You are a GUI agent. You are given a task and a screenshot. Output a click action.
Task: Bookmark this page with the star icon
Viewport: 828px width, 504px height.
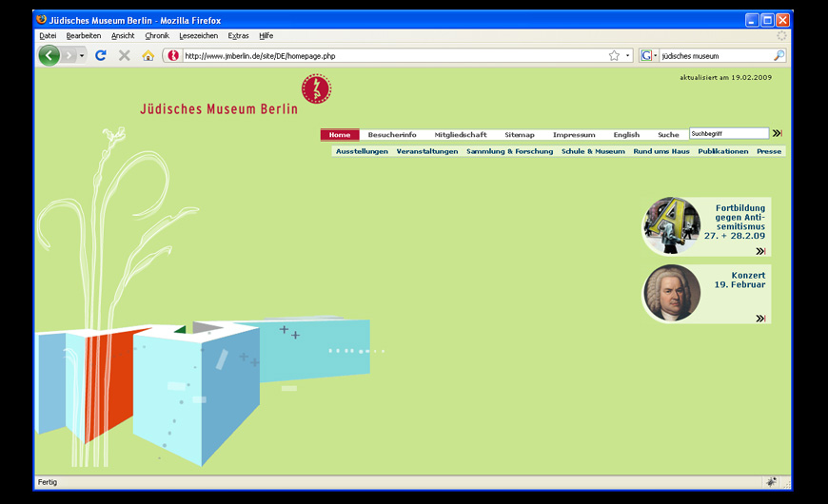tap(614, 55)
